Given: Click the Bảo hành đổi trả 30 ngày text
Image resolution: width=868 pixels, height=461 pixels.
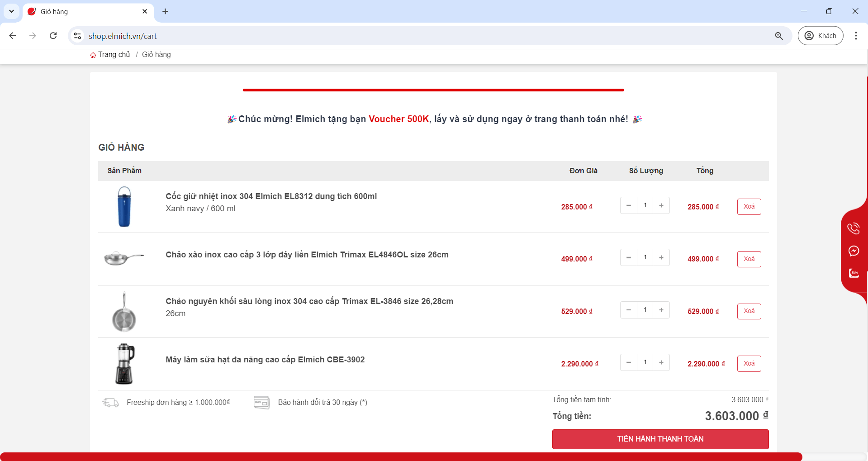Looking at the screenshot, I should [323, 403].
